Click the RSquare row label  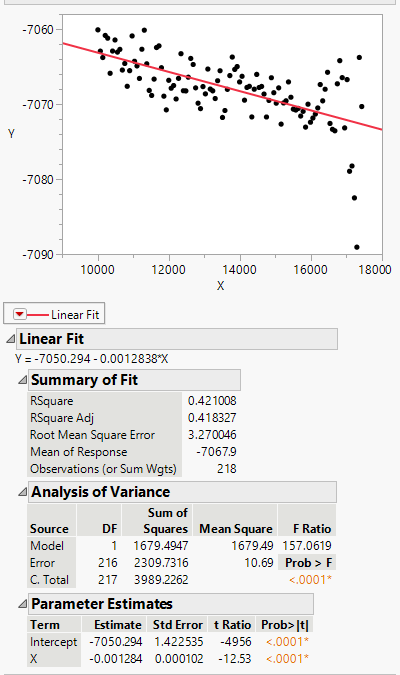[x=52, y=401]
